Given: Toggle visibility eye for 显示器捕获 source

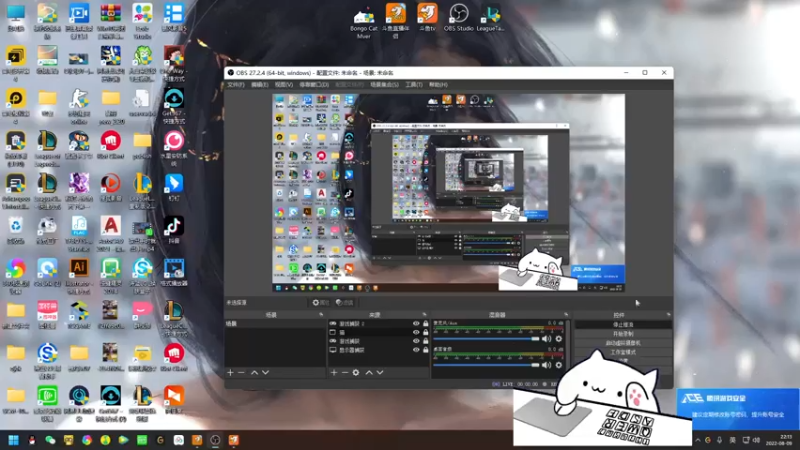Looking at the screenshot, I should coord(416,349).
